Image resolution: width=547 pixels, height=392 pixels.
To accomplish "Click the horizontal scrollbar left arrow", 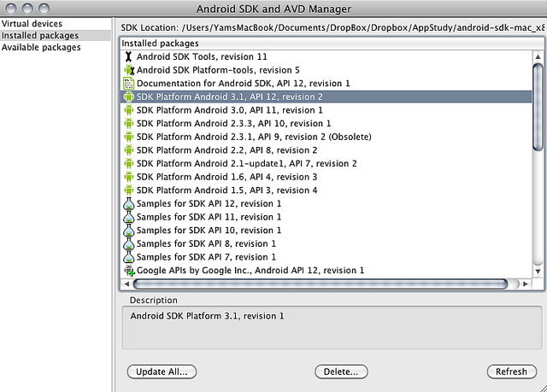I will click(x=126, y=284).
